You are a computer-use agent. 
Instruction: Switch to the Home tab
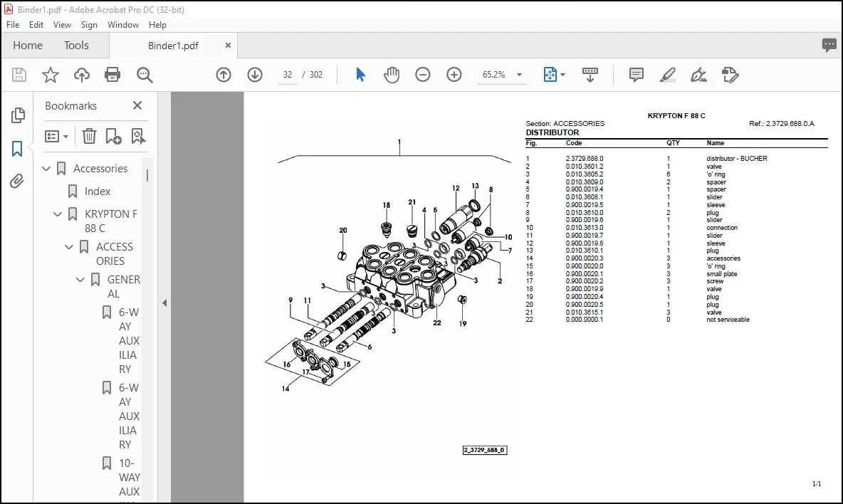(x=28, y=46)
